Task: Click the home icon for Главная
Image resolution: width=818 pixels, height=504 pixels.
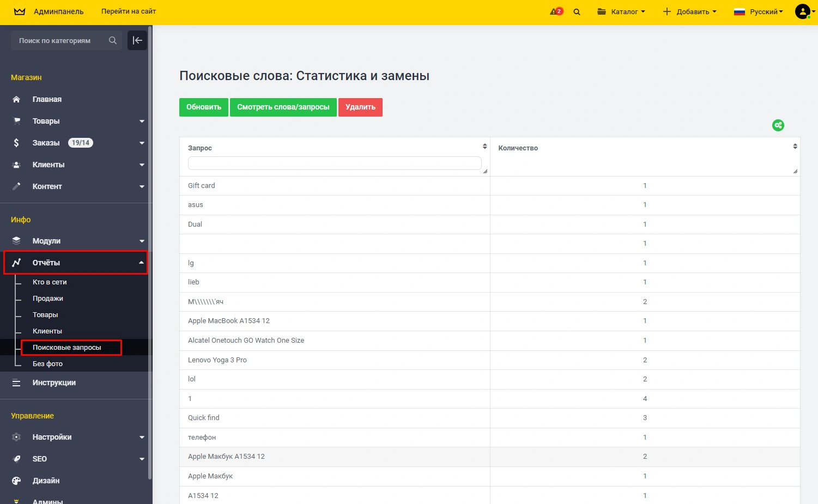Action: [x=16, y=99]
